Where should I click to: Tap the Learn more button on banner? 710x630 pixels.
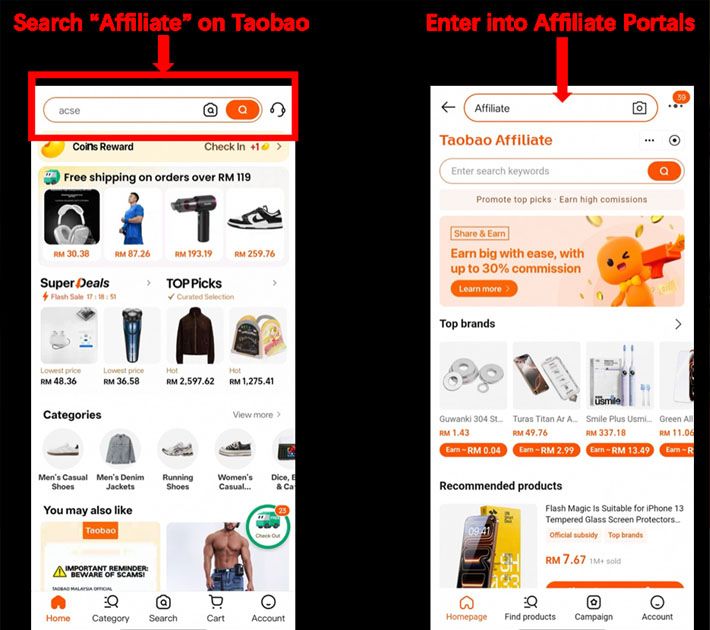(484, 289)
